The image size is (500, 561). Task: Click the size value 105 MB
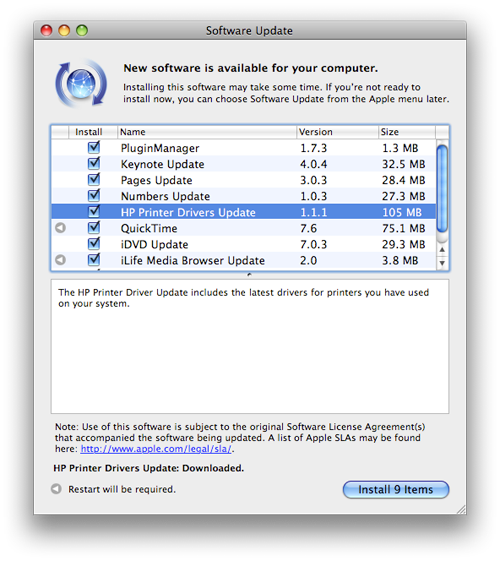(402, 213)
